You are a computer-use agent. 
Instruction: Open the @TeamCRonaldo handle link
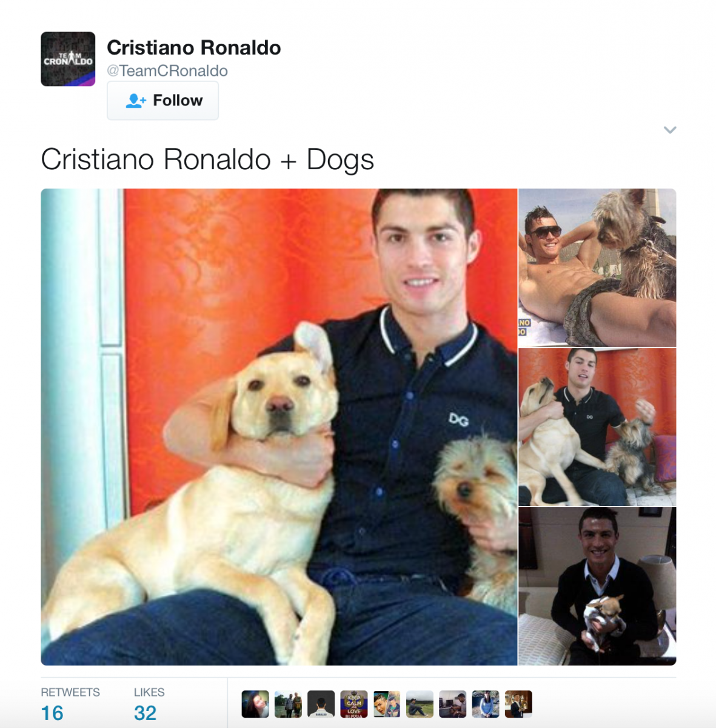(x=167, y=71)
